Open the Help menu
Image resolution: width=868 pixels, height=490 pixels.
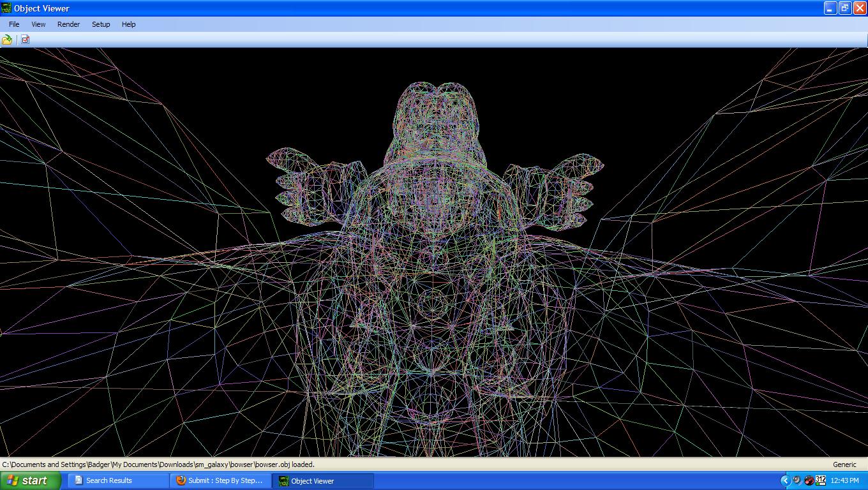coord(128,24)
